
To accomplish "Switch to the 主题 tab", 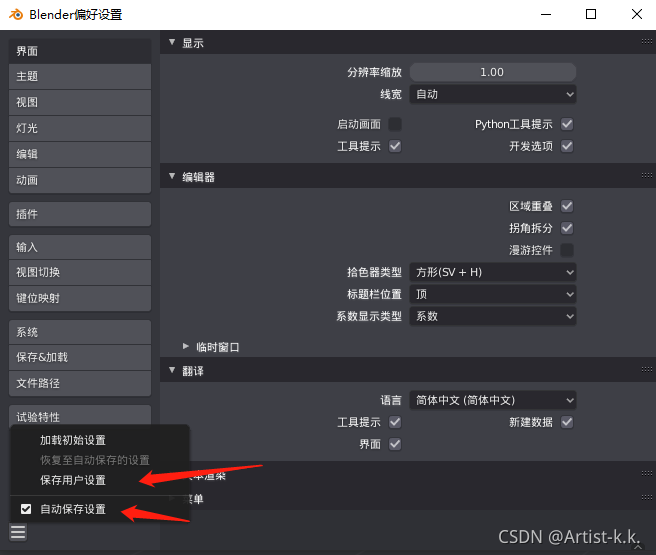I will pos(80,77).
